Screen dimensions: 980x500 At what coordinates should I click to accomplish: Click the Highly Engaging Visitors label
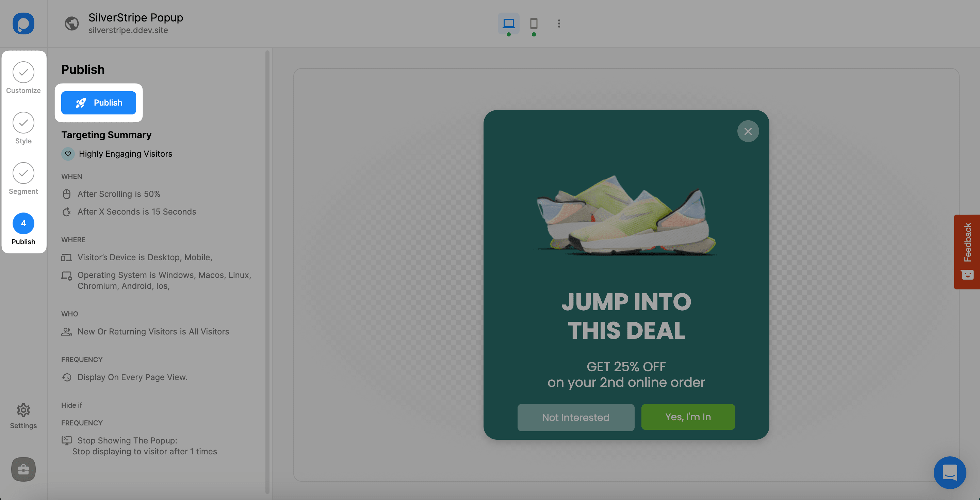pos(126,154)
